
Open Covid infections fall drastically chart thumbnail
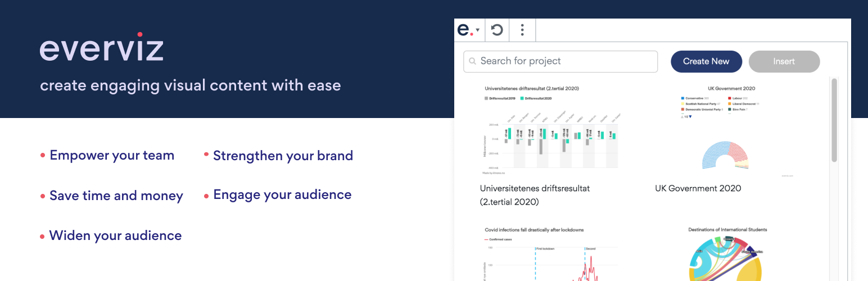point(550,253)
